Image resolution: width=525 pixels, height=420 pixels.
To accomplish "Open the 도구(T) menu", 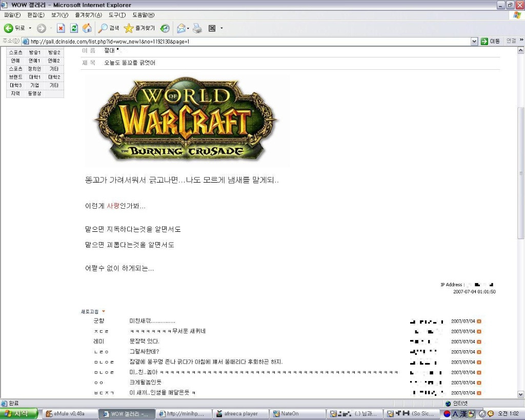I will point(117,15).
